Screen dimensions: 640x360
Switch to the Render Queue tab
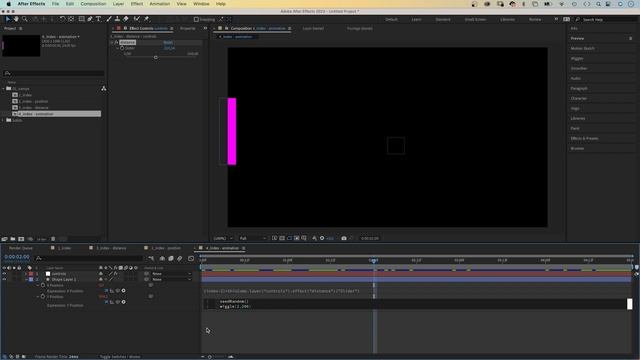coord(21,248)
